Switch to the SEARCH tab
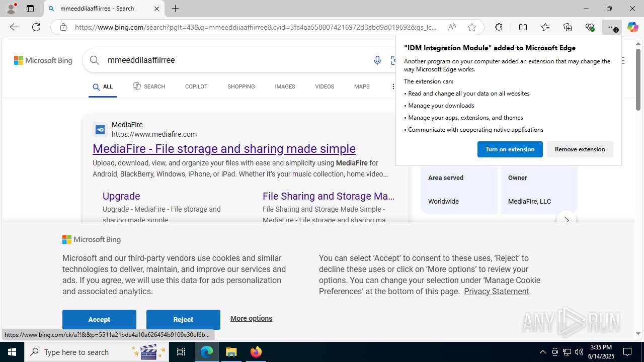Image resolution: width=644 pixels, height=362 pixels. pos(149,86)
